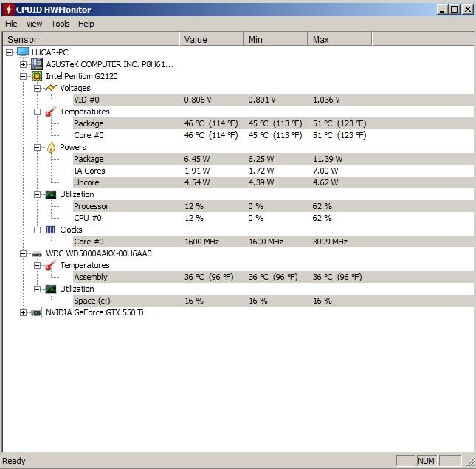
Task: Select the Core #0 clock row
Action: (273, 242)
